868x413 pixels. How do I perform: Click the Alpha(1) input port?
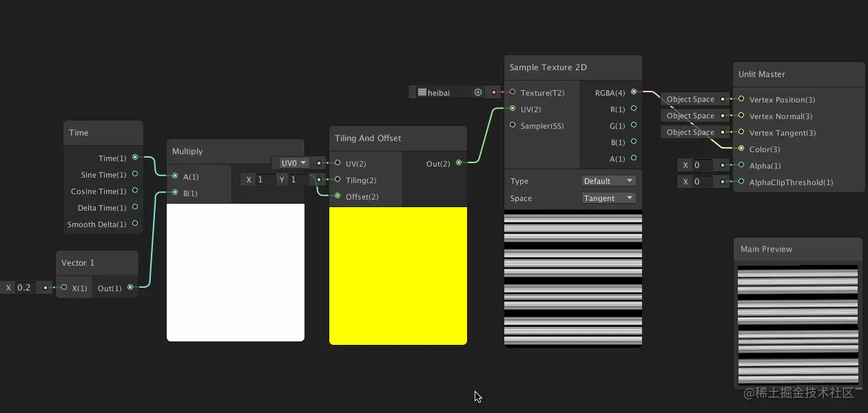[741, 165]
